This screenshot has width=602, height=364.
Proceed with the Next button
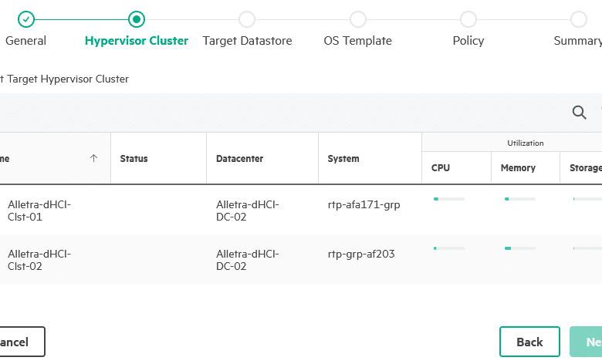(x=586, y=342)
